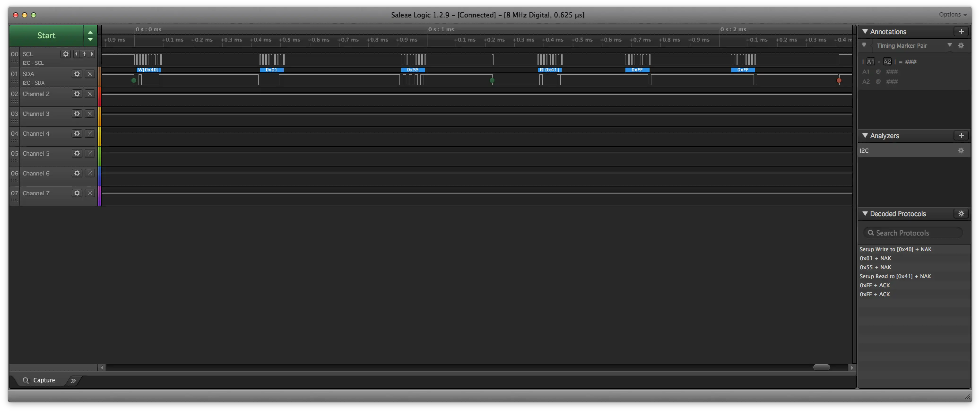This screenshot has height=412, width=980.
Task: Open Channel 5 settings gear
Action: pos(77,153)
